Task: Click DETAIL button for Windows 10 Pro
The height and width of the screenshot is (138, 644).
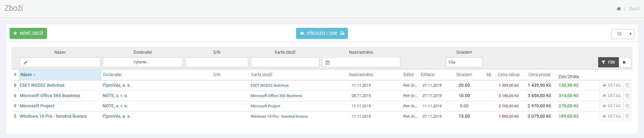Action: (x=612, y=116)
